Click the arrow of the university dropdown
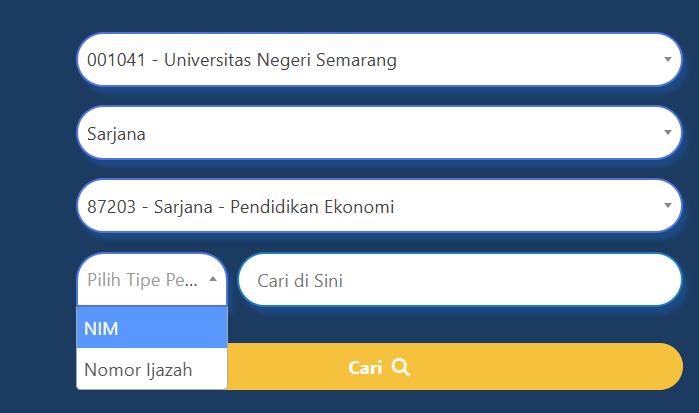 click(667, 59)
